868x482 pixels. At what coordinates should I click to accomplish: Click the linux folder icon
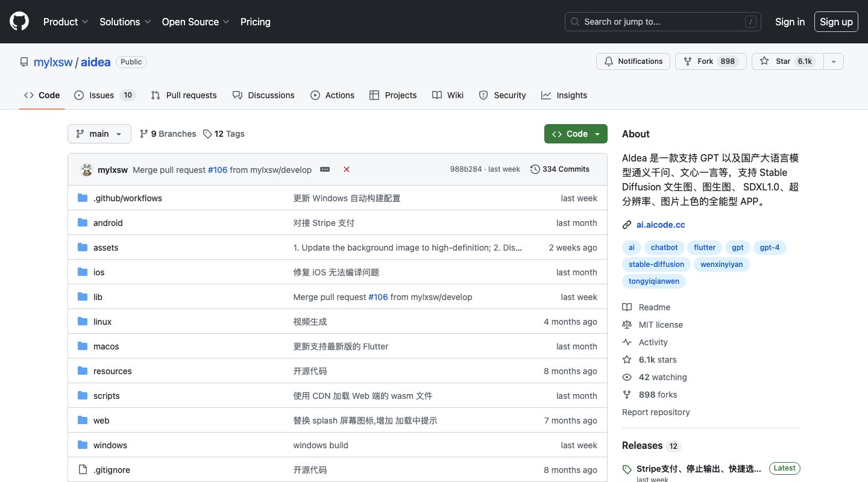click(x=83, y=322)
